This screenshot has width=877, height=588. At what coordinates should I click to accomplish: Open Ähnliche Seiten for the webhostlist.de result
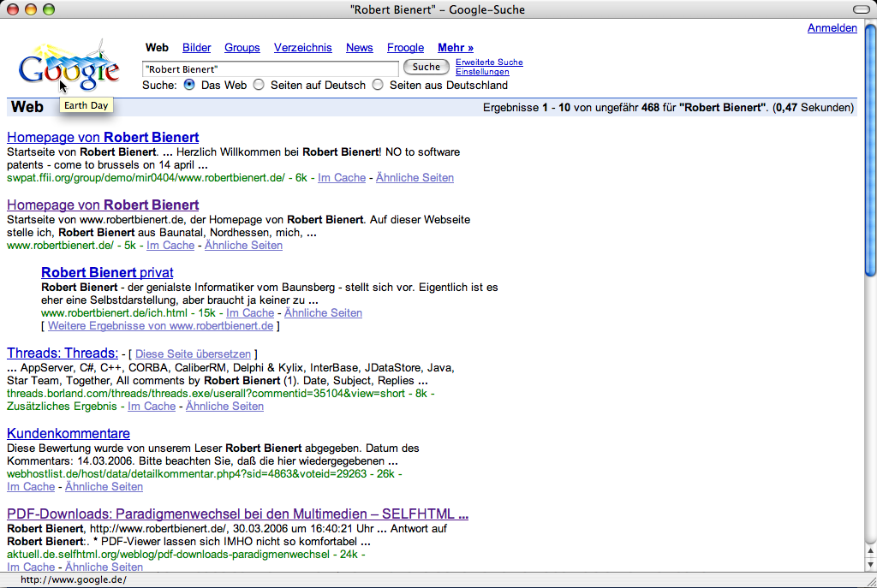click(104, 487)
